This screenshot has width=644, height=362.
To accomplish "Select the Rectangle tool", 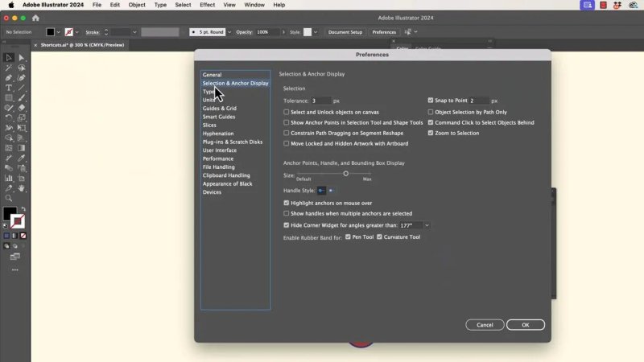I will [9, 97].
